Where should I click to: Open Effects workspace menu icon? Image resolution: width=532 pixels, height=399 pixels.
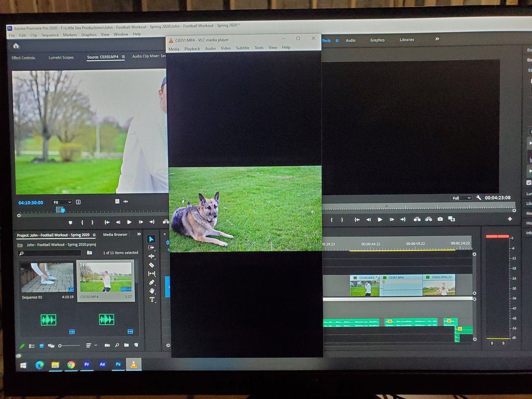point(337,40)
